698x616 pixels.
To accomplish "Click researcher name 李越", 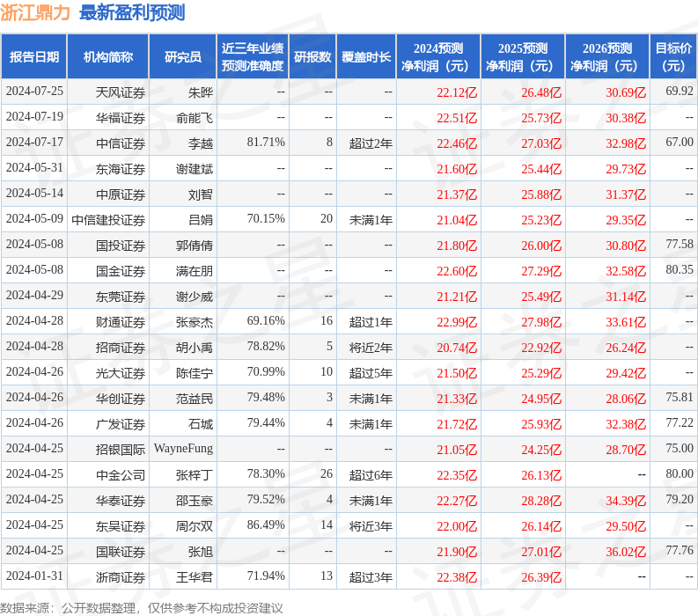I will click(201, 143).
